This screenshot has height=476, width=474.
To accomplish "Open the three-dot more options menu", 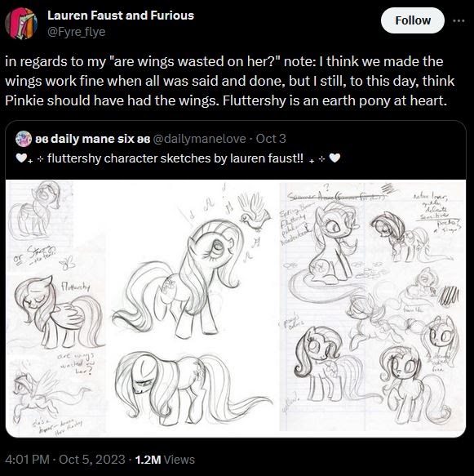I will 458,20.
